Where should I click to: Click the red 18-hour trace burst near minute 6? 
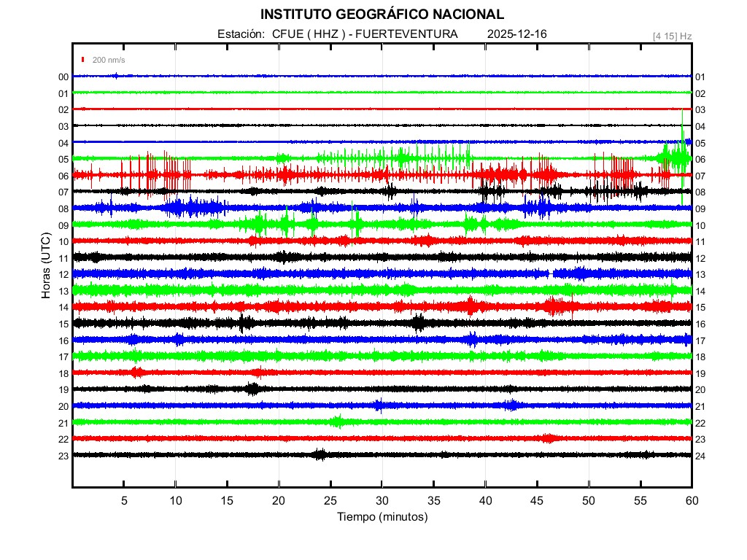click(x=136, y=373)
